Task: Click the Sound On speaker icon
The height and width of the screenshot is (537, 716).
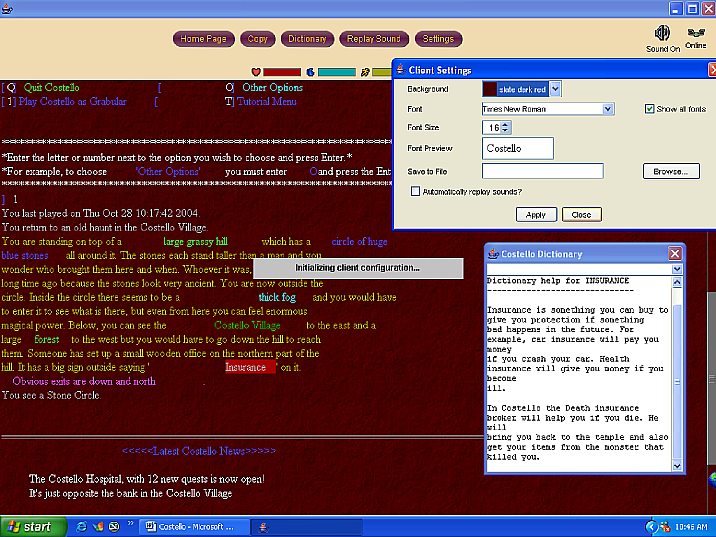Action: click(662, 33)
